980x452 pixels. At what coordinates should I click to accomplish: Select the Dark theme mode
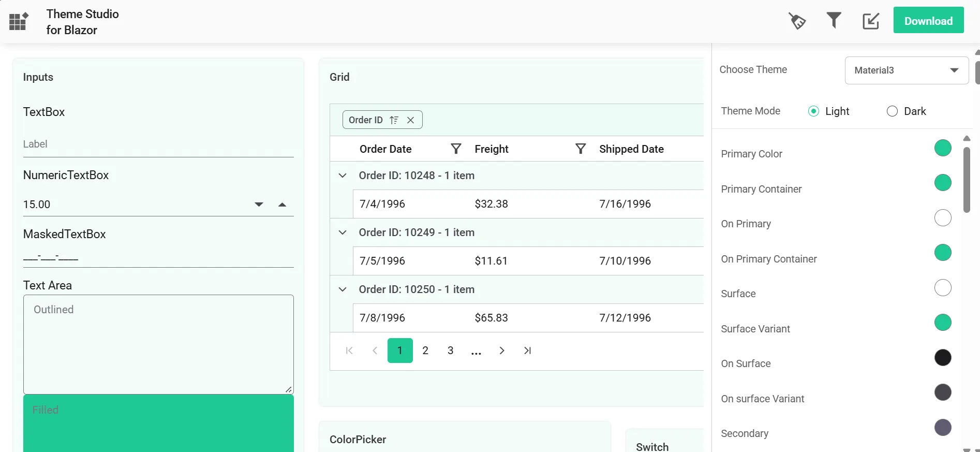coord(892,111)
